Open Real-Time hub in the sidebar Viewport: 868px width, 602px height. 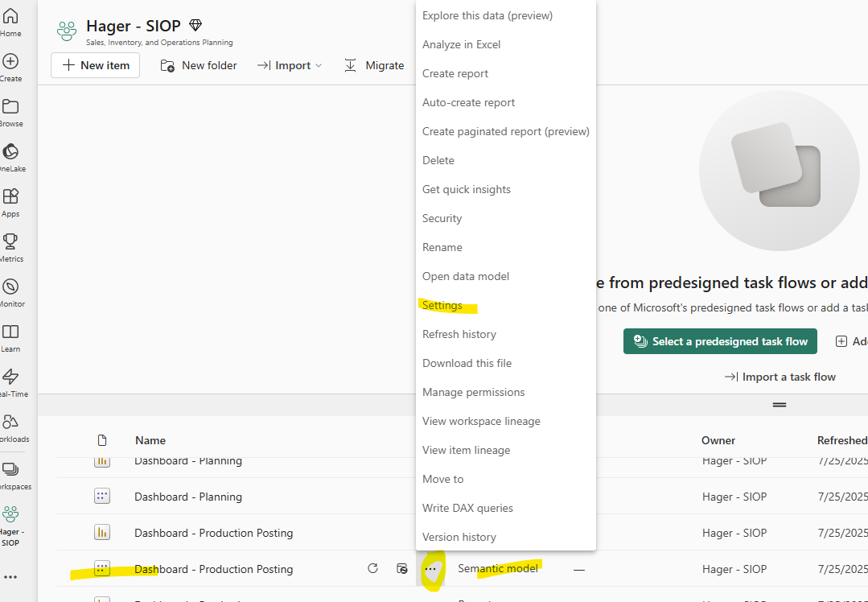click(x=10, y=382)
